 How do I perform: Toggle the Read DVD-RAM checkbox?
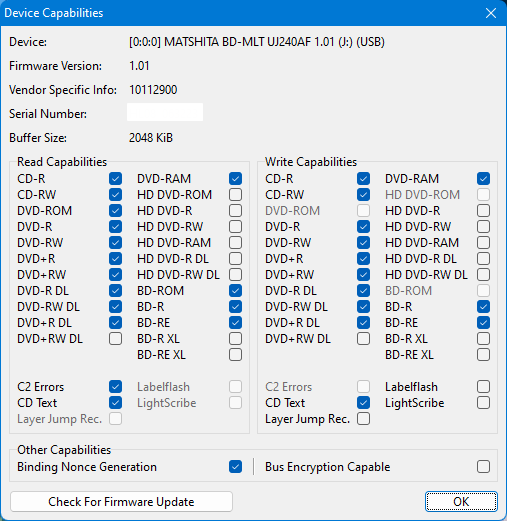tap(235, 179)
